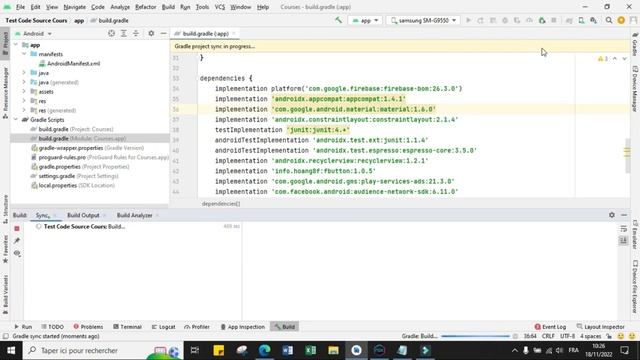
Task: Hide the Build tool window
Action: coord(624,215)
